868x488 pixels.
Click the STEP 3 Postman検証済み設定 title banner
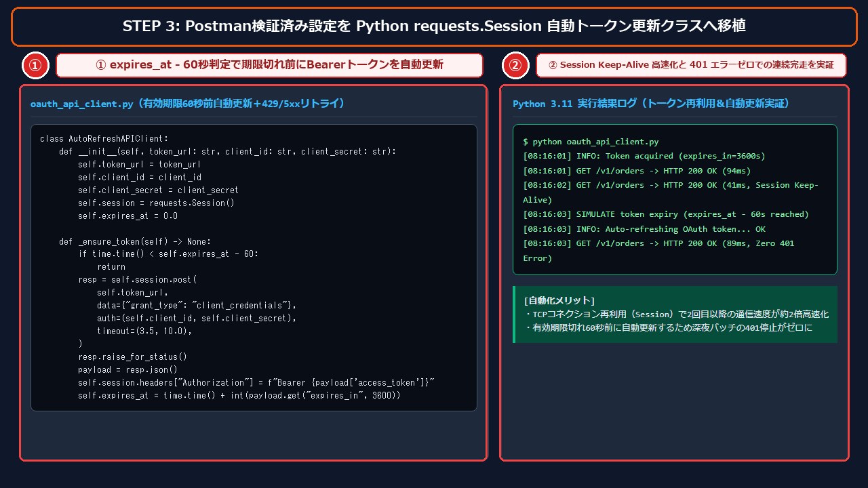[x=434, y=26]
